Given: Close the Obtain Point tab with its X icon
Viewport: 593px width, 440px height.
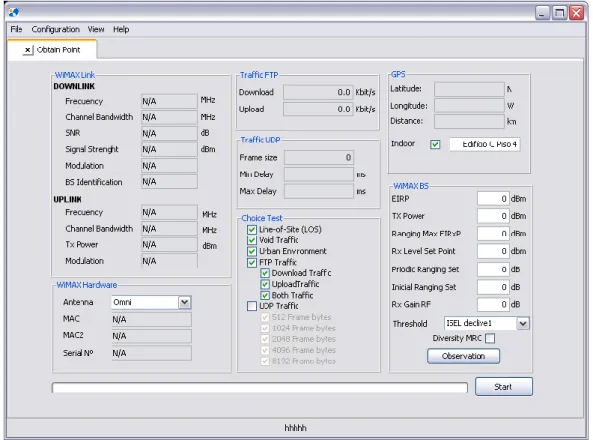Looking at the screenshot, I should (28, 50).
